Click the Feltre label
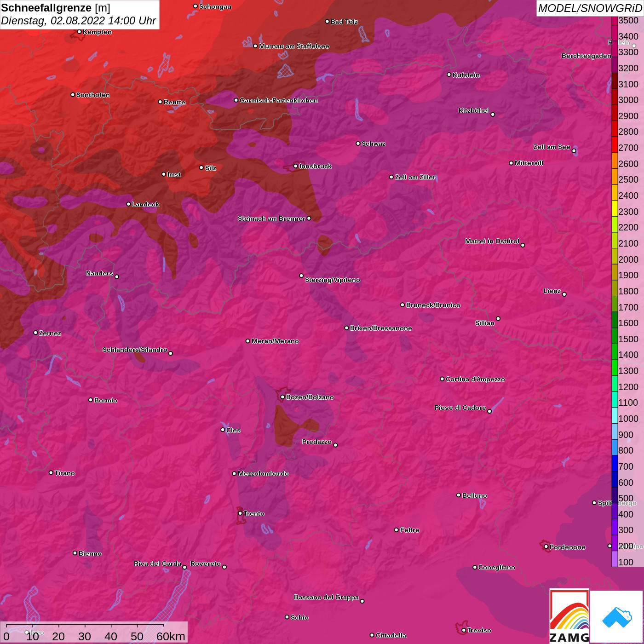This screenshot has width=644, height=644. pyautogui.click(x=409, y=530)
